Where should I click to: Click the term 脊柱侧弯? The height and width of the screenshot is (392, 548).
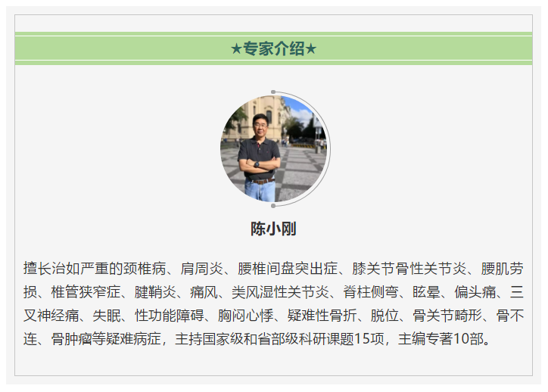tap(371, 292)
